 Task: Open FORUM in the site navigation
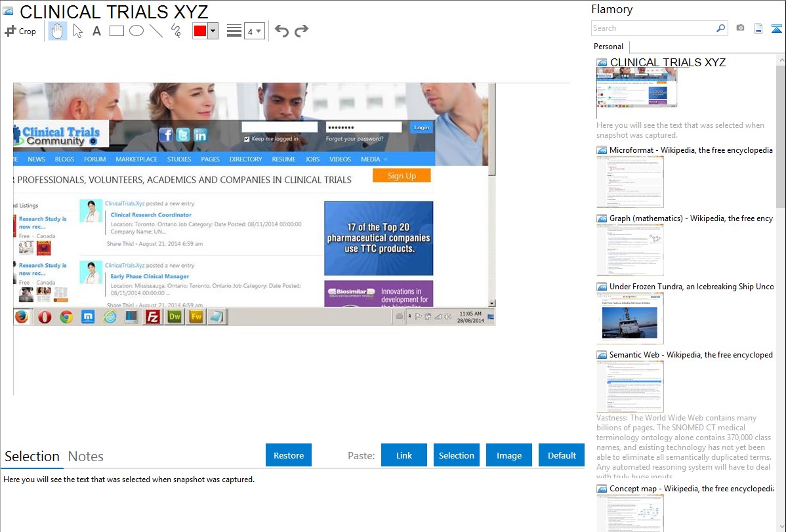pyautogui.click(x=94, y=159)
